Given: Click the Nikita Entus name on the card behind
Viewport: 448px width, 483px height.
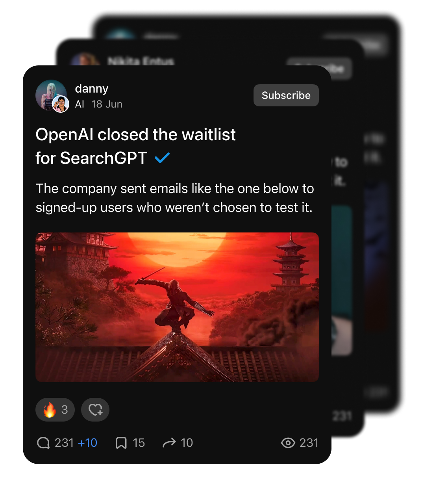Looking at the screenshot, I should (x=141, y=61).
